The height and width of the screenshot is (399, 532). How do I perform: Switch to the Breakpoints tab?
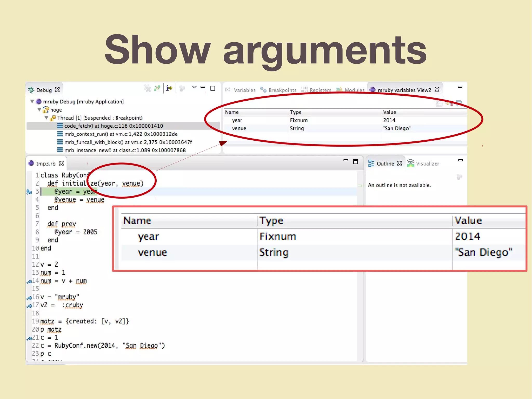pos(278,90)
